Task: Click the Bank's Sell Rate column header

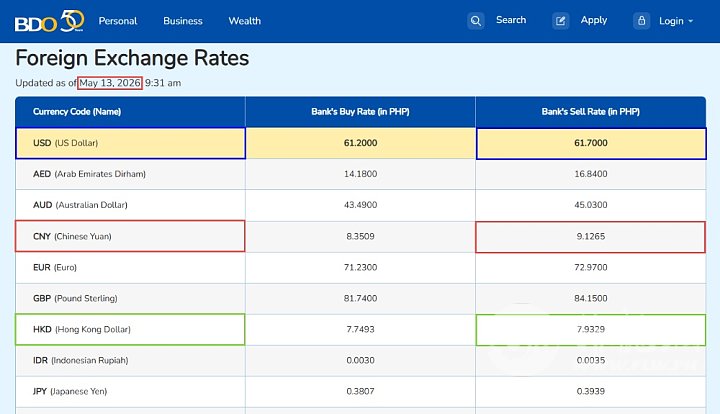Action: coord(591,112)
